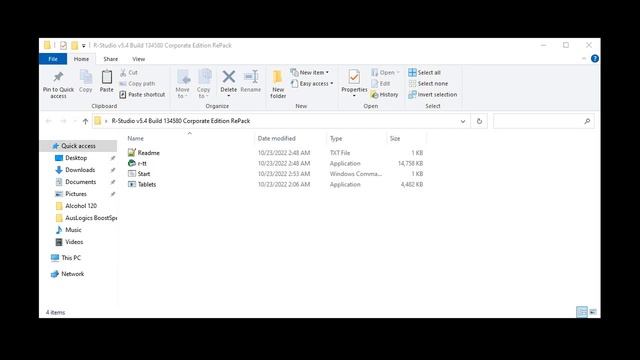Open Alcohol 120 folder in sidebar
Image resolution: width=640 pixels, height=360 pixels.
coord(81,206)
